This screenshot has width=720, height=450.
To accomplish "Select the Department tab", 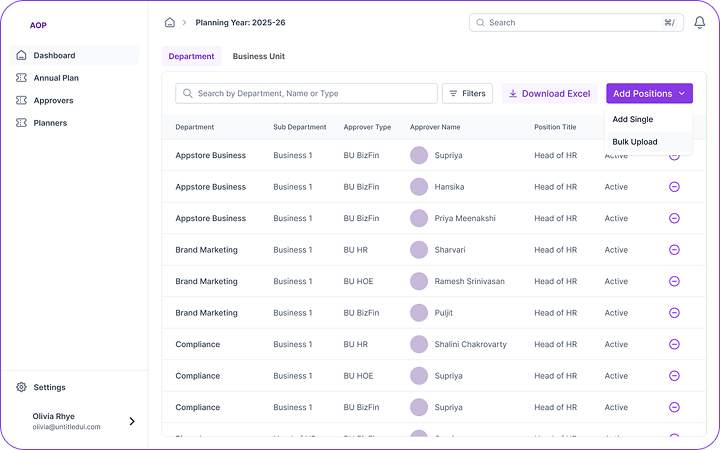I will click(191, 56).
